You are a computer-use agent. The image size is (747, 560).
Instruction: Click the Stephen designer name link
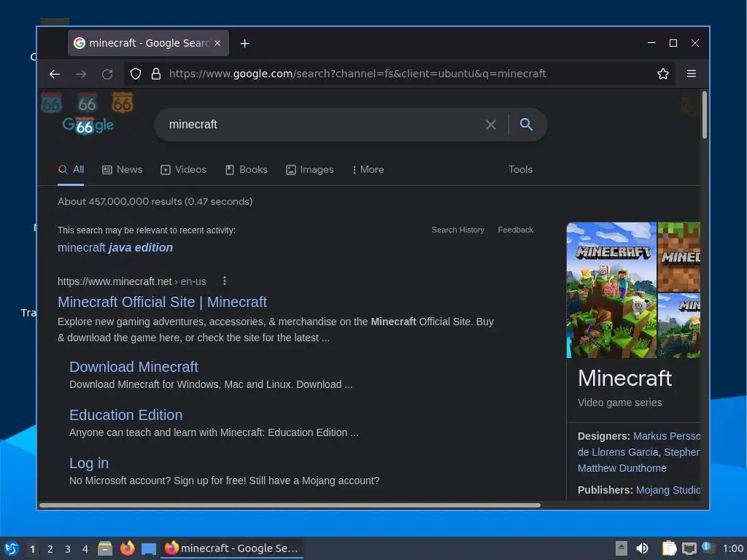coord(682,452)
